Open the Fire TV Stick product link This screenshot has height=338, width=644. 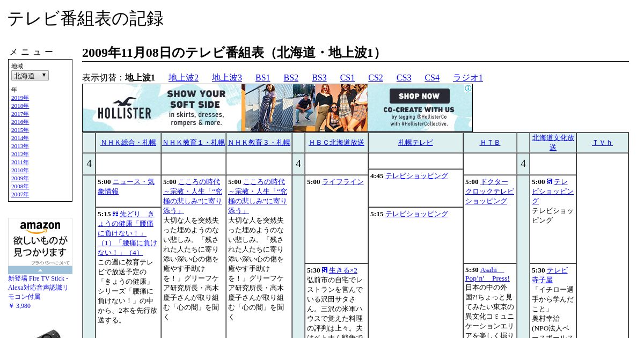[38, 287]
